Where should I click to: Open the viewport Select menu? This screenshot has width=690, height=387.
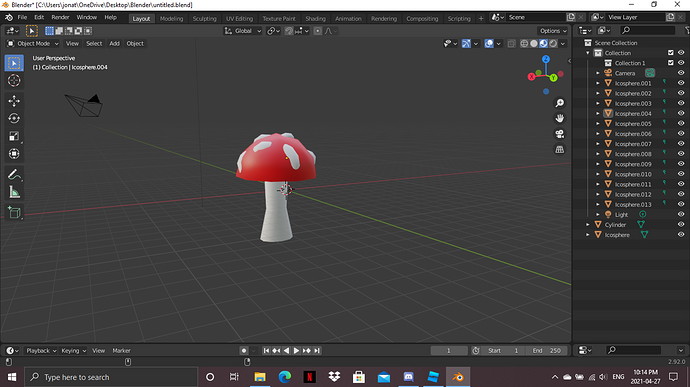point(94,44)
